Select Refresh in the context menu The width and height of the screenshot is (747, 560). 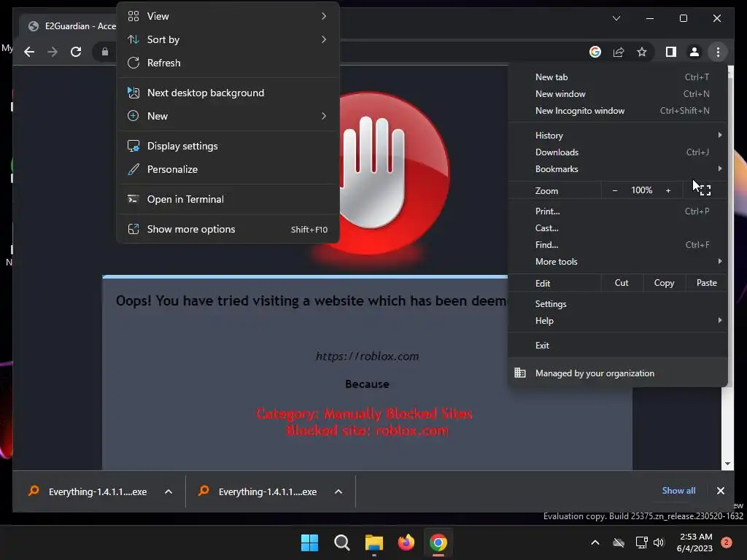tap(228, 63)
